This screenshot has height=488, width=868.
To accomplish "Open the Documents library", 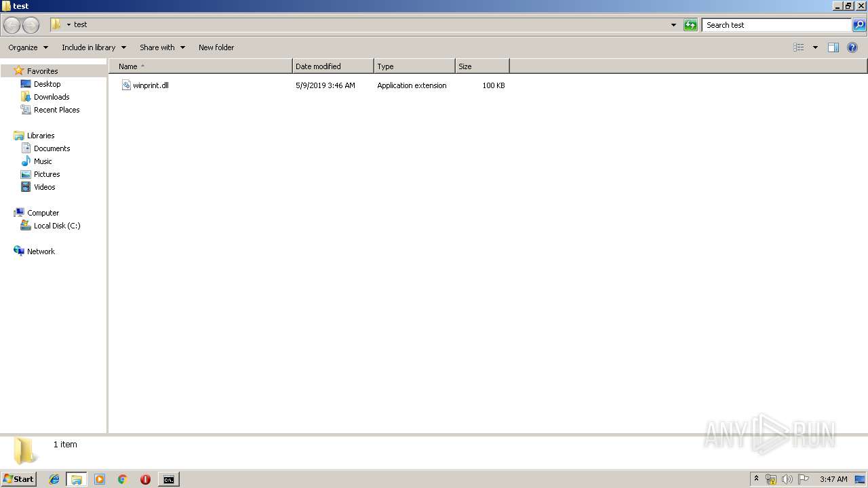I will 52,148.
